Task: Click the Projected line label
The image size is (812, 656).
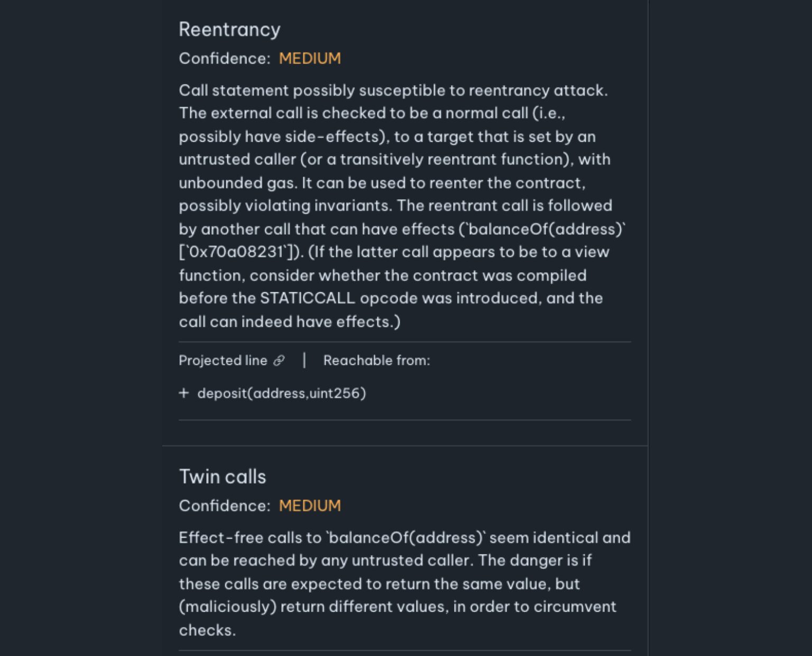Action: point(223,361)
